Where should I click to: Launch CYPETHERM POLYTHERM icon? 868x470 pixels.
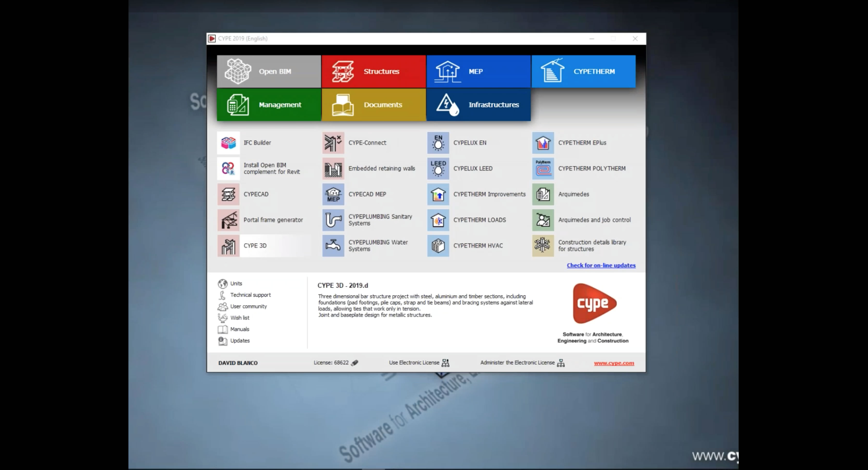tap(543, 168)
